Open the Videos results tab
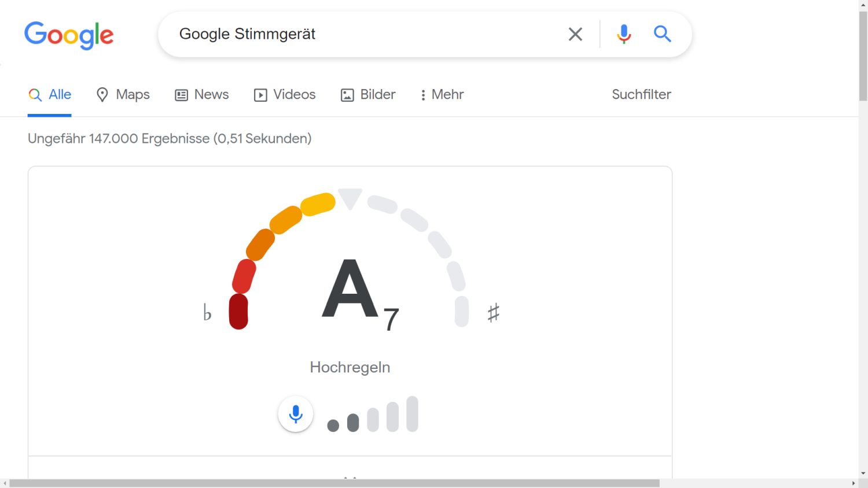Screen dimensions: 868x488 click(x=285, y=94)
